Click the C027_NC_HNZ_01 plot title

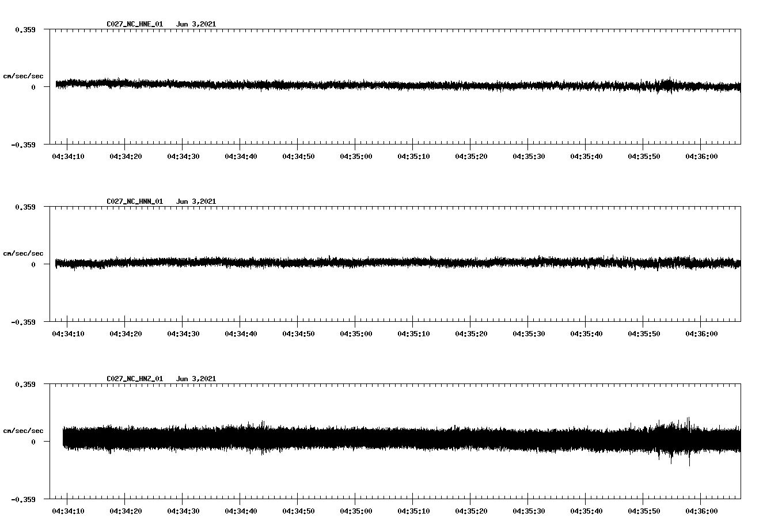tap(135, 379)
